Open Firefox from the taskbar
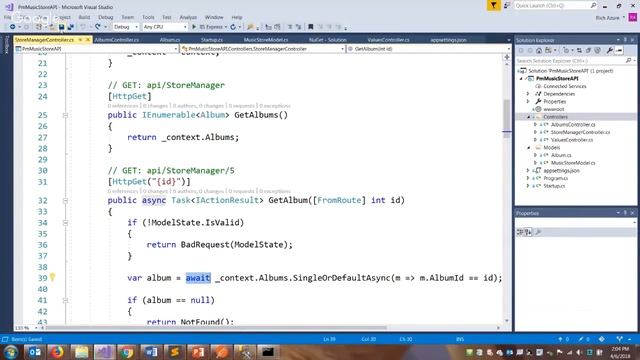640x360 pixels. pyautogui.click(x=57, y=352)
